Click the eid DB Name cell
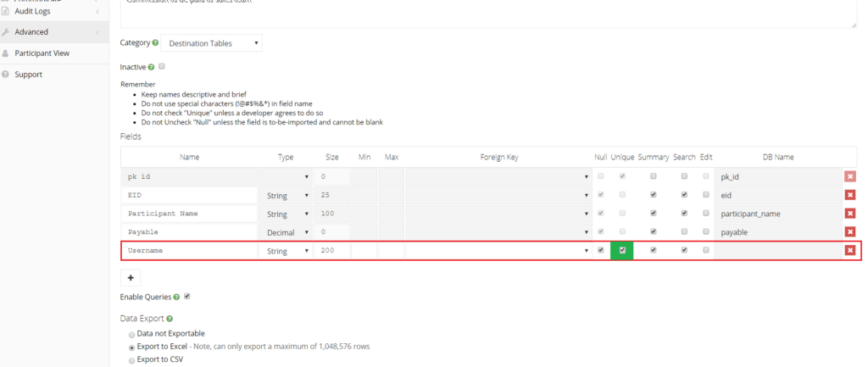The image size is (868, 367). [778, 196]
